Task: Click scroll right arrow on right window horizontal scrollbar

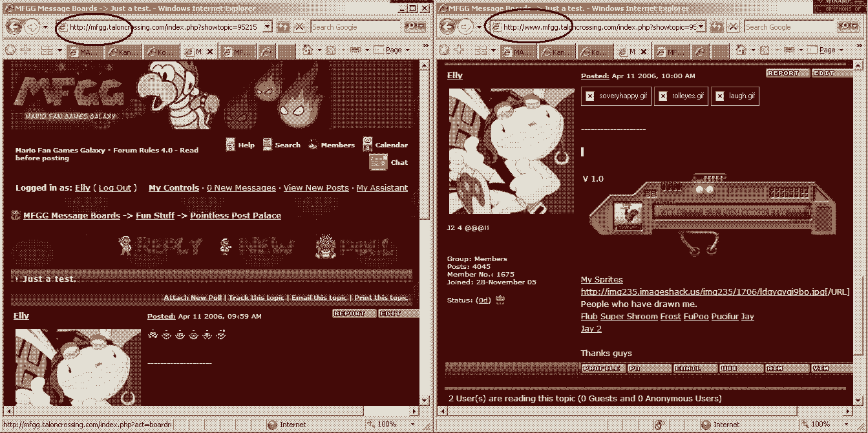Action: point(848,411)
